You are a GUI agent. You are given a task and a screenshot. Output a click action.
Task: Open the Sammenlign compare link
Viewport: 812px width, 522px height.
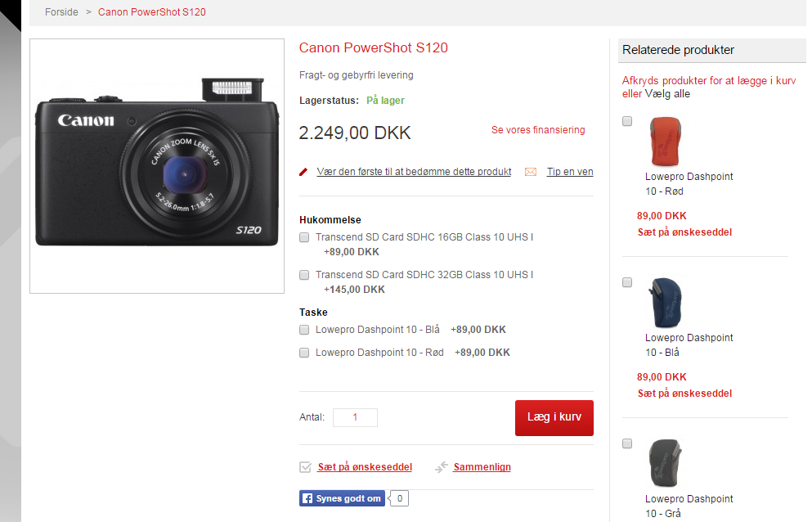pyautogui.click(x=482, y=467)
